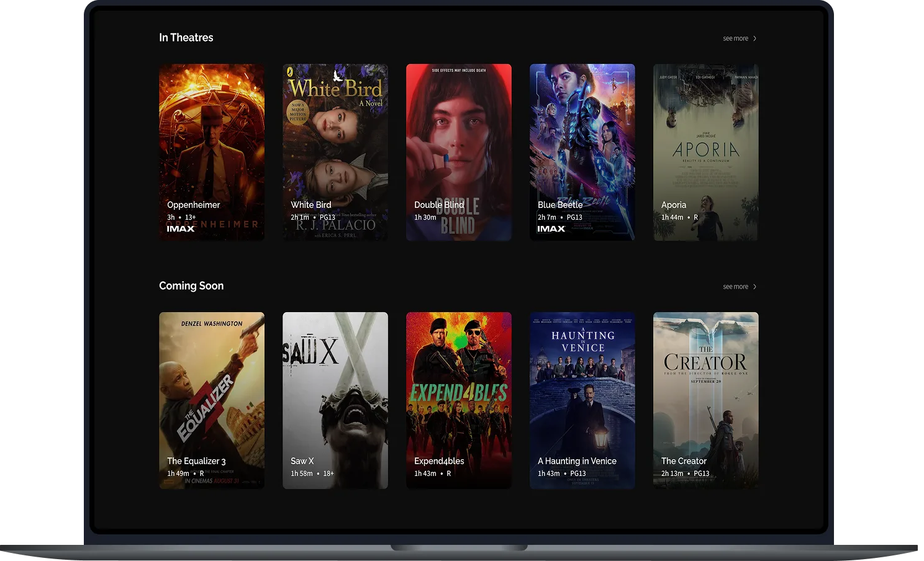Click '1h 43m • PG13' on A Haunting in Venice

click(x=562, y=473)
